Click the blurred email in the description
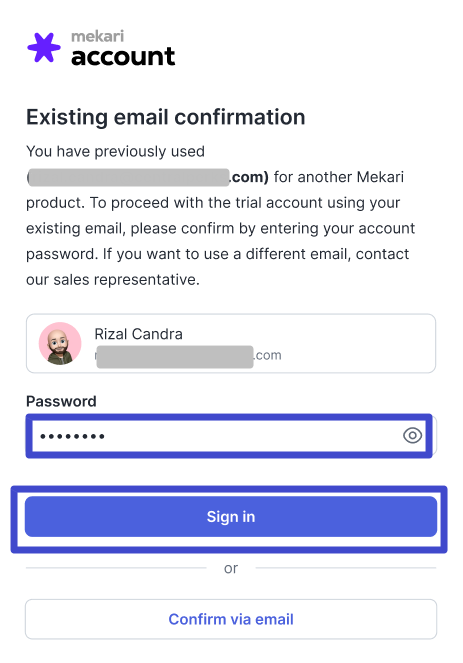 129,177
